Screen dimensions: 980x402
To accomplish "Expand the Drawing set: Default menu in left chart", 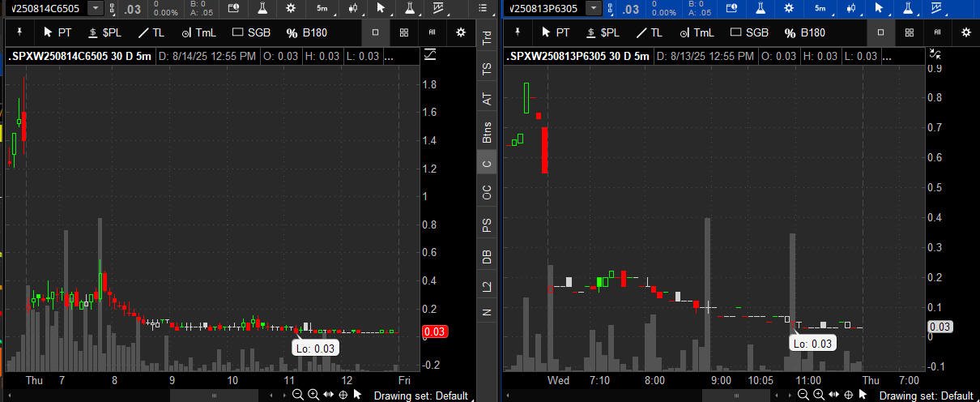I will [420, 396].
